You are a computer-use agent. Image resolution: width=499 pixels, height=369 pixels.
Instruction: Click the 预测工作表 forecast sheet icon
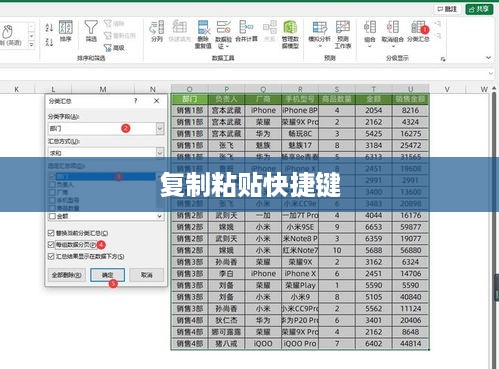343,34
